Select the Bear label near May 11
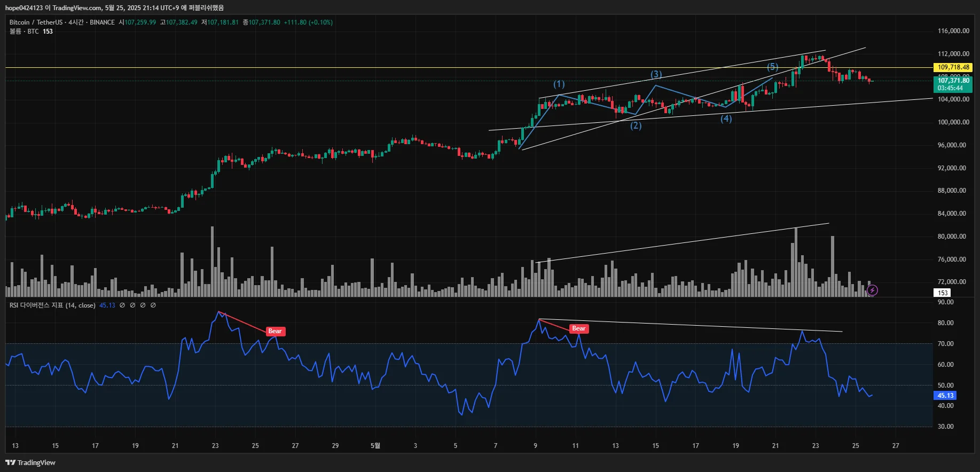The image size is (980, 472). click(x=579, y=328)
